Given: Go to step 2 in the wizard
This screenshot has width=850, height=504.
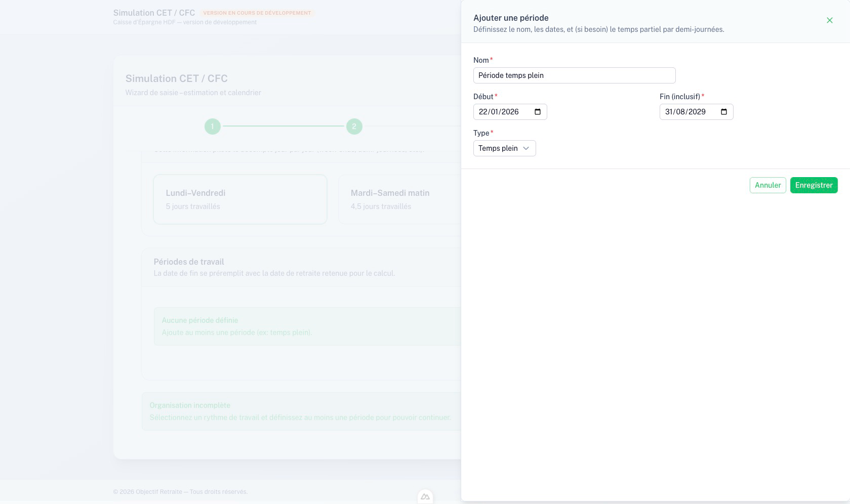Looking at the screenshot, I should (354, 126).
